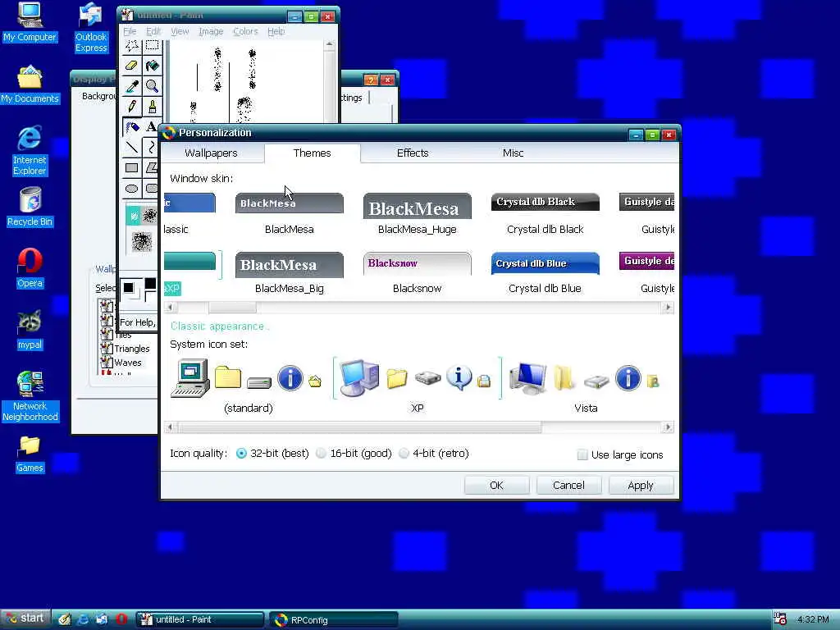Open the Help menu in Paint
This screenshot has height=630, width=840.
pos(276,32)
